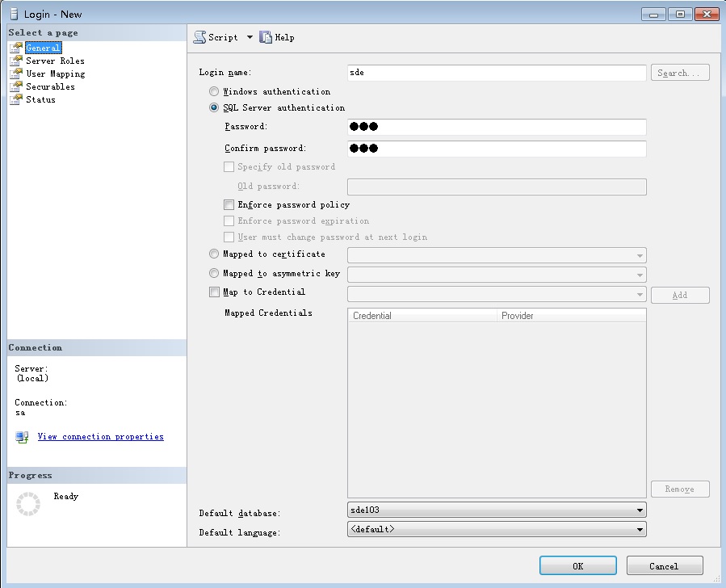Open the Server Roles page
Viewport: 726px width, 588px height.
tap(55, 61)
